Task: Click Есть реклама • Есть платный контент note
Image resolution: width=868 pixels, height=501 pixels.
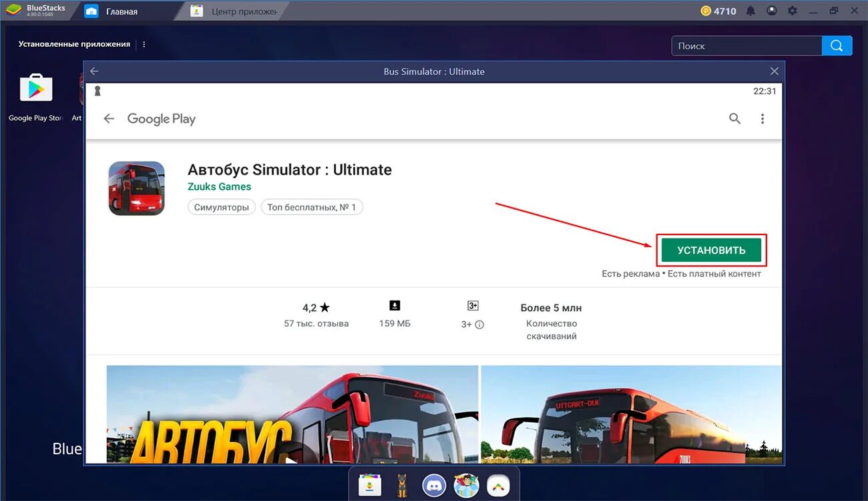Action: 681,274
